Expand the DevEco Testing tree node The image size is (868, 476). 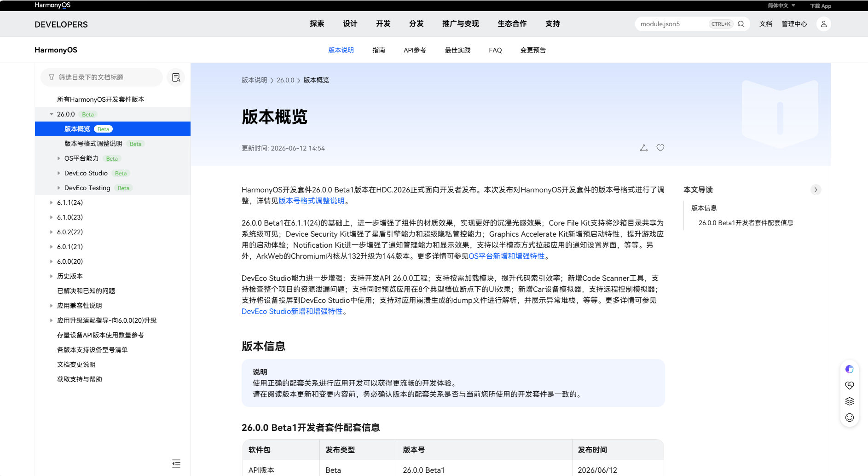[58, 188]
